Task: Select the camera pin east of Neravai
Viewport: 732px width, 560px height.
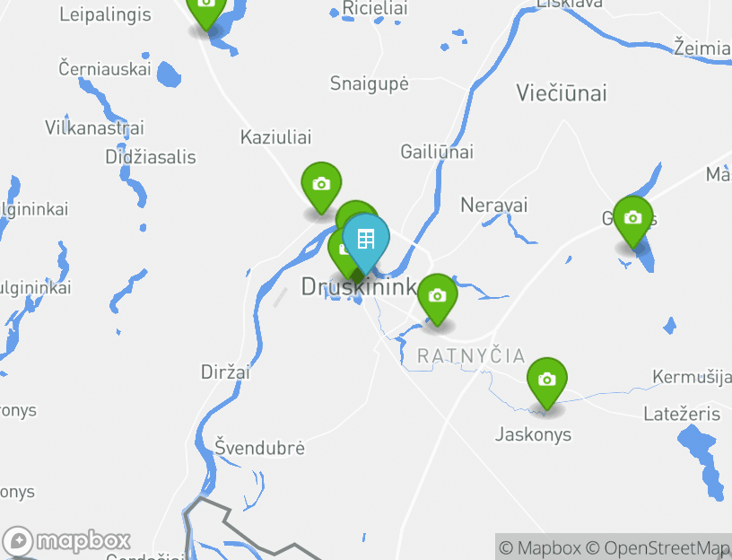Action: point(633,221)
